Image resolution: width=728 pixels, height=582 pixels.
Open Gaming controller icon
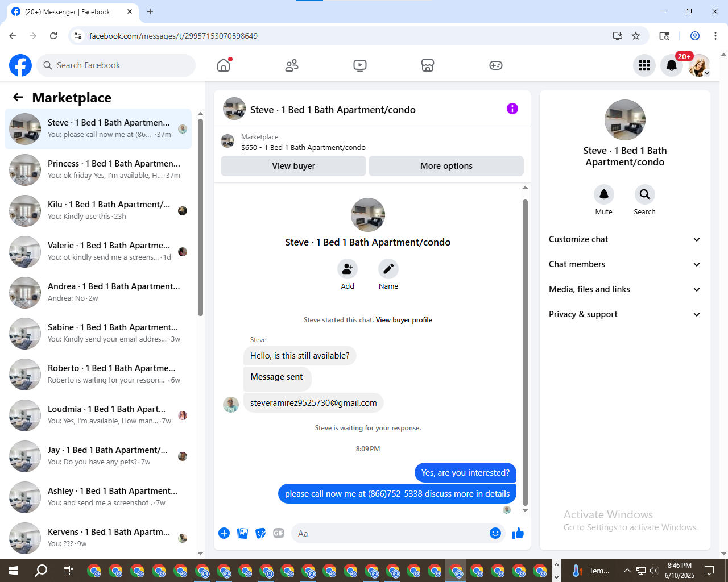(496, 65)
